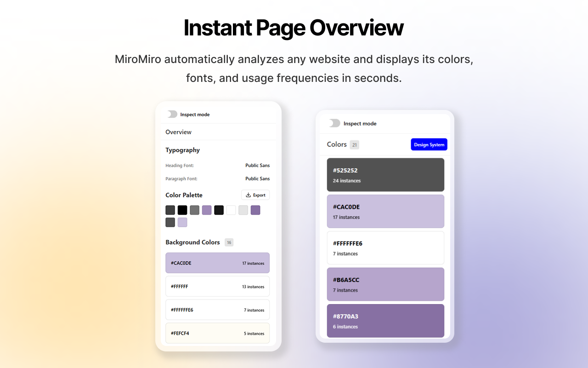Image resolution: width=588 pixels, height=368 pixels.
Task: Click the #FFFFFF row with 13 instances
Action: point(217,287)
